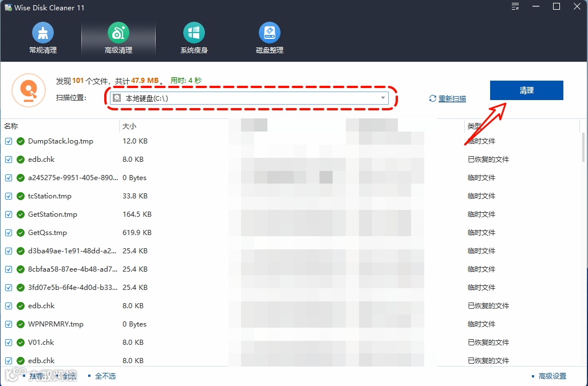Click the green icon of 8cbfaa58-87ee-4b48 file
This screenshot has width=588, height=386.
click(x=21, y=269)
